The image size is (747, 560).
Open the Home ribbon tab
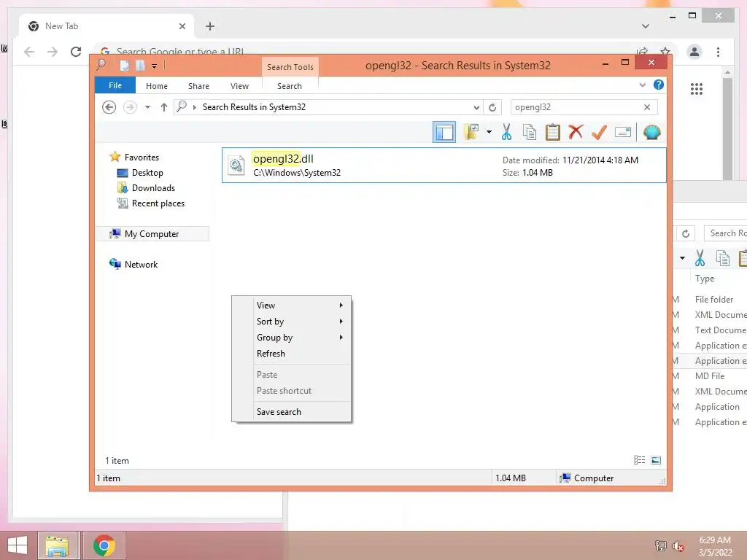tap(157, 86)
